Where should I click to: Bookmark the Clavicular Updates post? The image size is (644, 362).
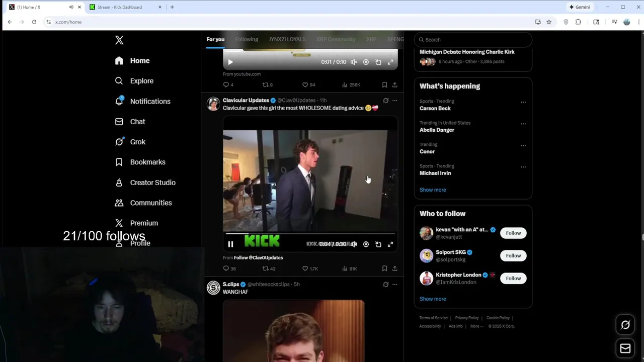point(384,268)
